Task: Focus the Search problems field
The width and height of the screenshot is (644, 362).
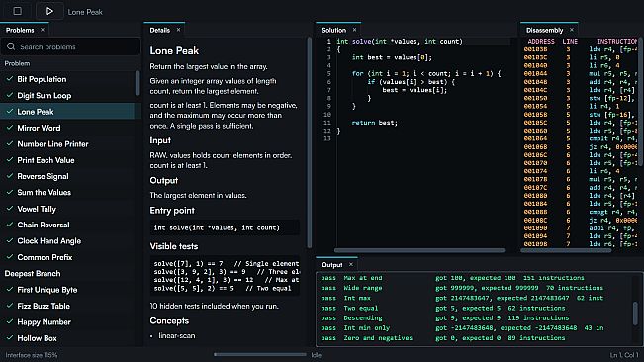Action: pyautogui.click(x=70, y=46)
